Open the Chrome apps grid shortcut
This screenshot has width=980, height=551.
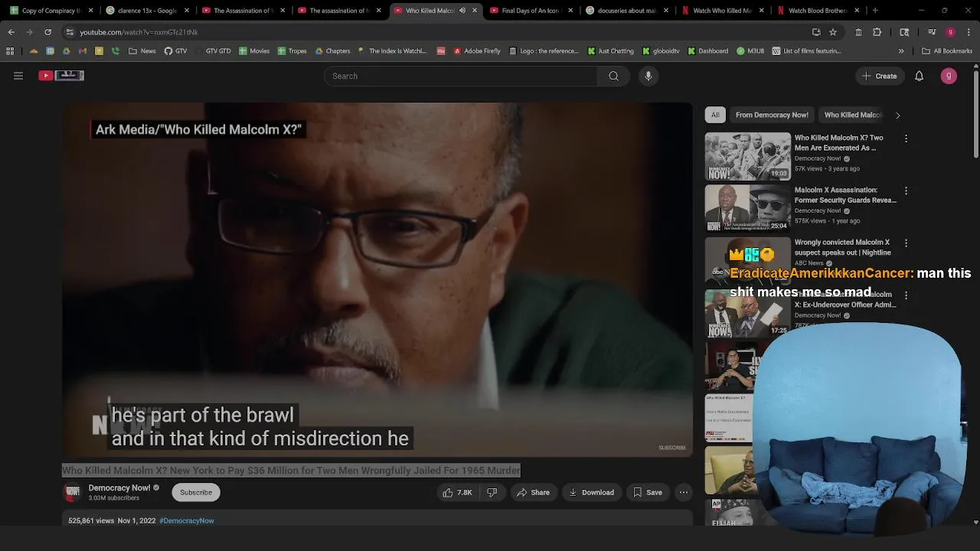[10, 51]
